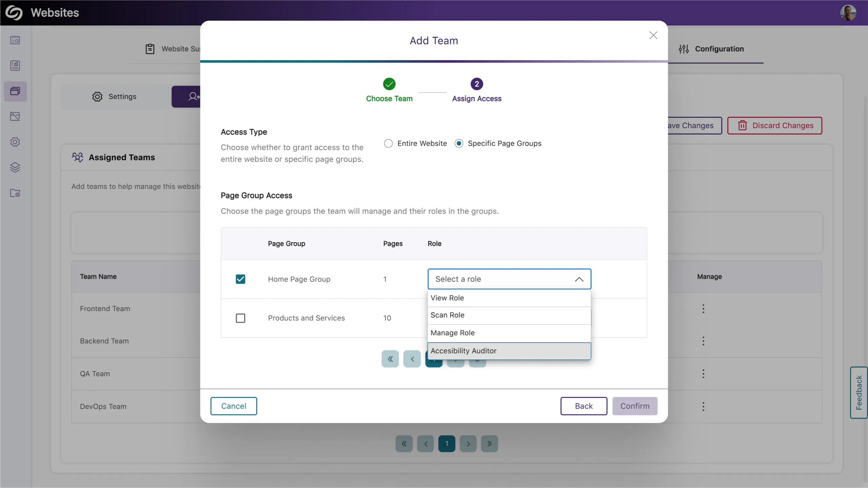This screenshot has width=868, height=488.
Task: Collapse the Select a role dropdown
Action: (579, 279)
